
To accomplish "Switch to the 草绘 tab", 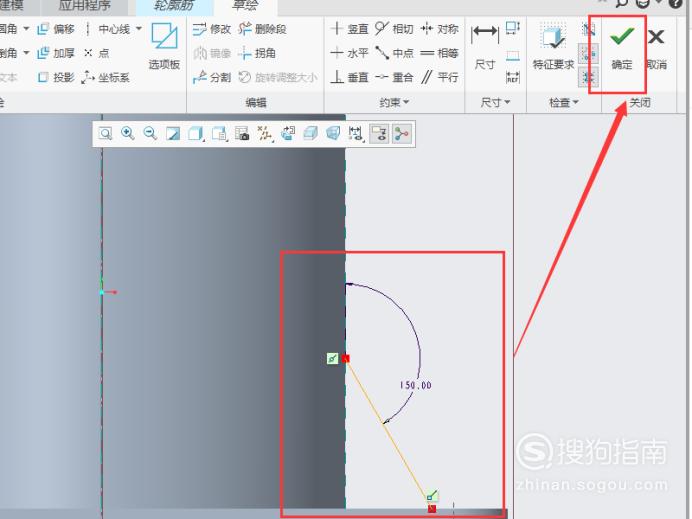I will [x=245, y=6].
